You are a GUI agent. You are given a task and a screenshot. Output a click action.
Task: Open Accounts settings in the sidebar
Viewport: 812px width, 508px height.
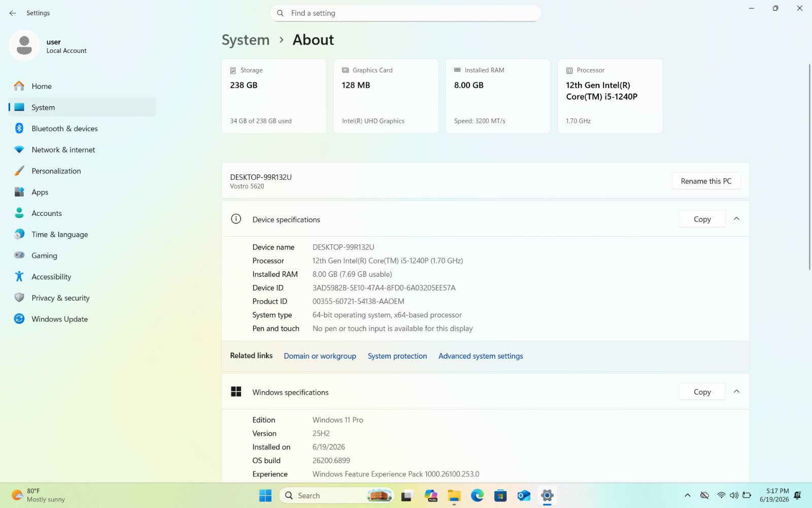(82, 213)
